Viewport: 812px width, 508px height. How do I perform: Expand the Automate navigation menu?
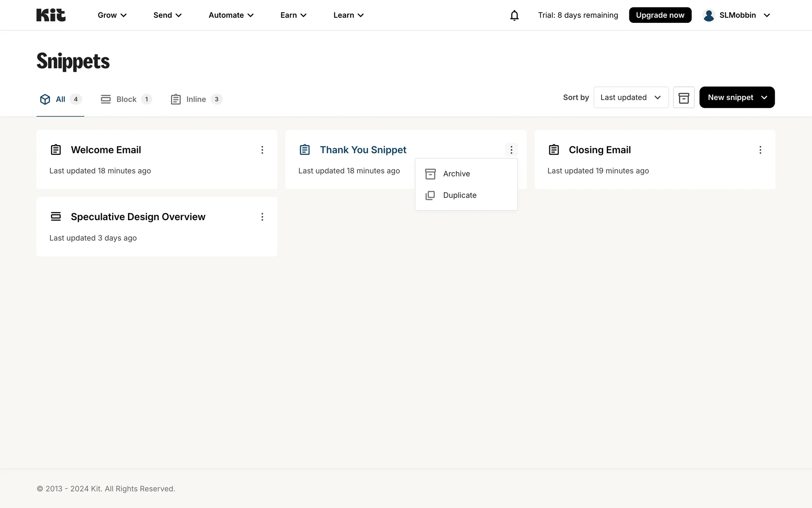(231, 15)
